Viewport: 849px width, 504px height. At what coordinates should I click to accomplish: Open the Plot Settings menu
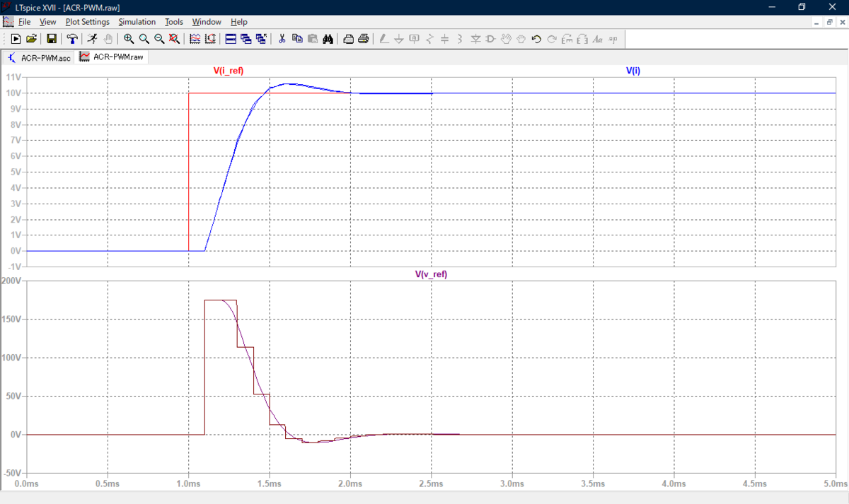[x=88, y=22]
